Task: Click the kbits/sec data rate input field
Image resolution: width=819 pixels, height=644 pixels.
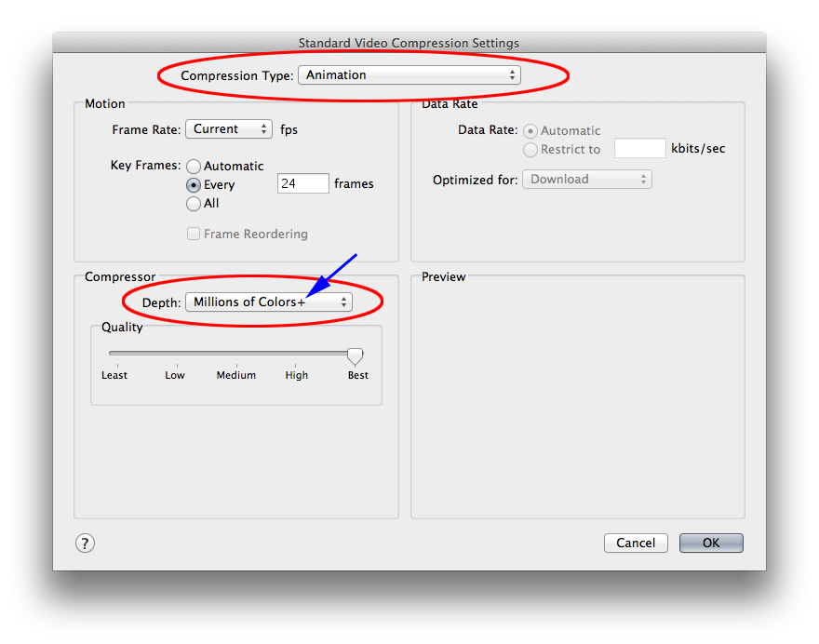Action: [x=640, y=148]
